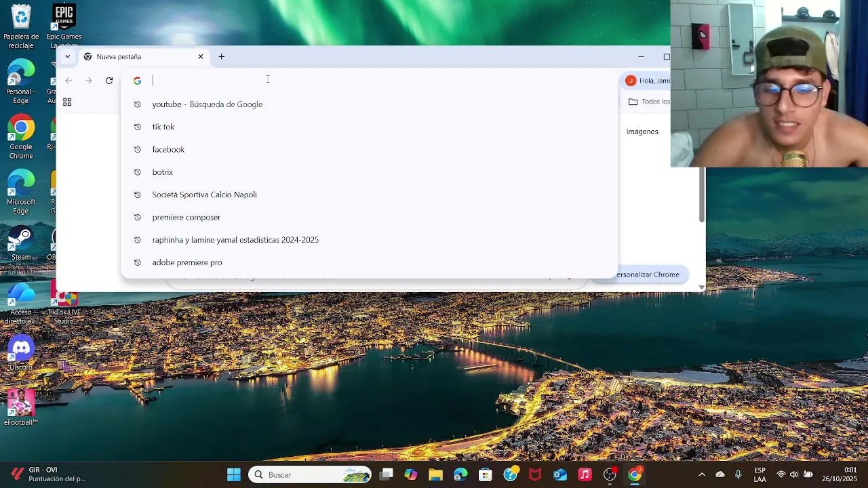Click Google logo in address bar
The height and width of the screenshot is (488, 868).
pos(137,81)
